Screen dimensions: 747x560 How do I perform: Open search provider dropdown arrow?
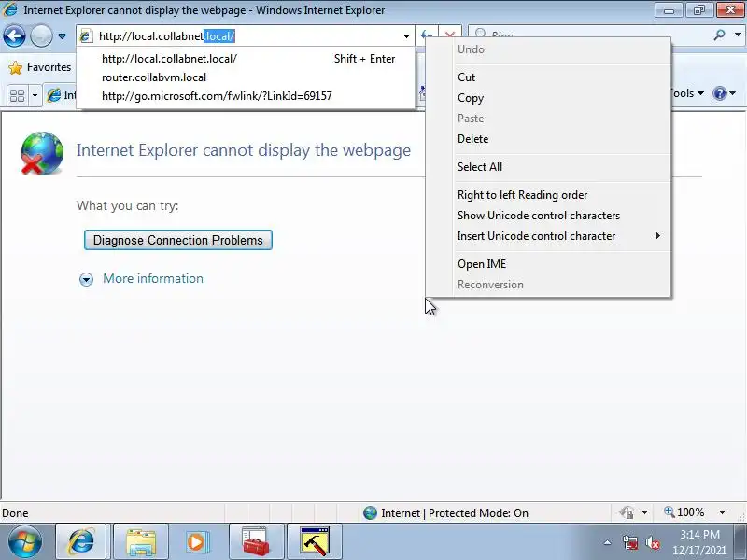738,35
